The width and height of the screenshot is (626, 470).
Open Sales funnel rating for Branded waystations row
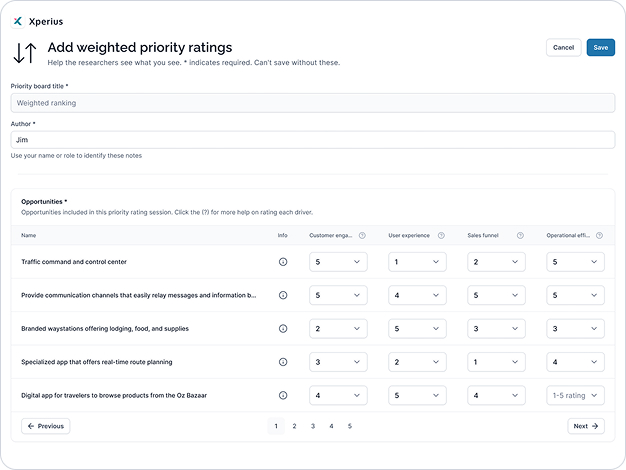(x=496, y=329)
